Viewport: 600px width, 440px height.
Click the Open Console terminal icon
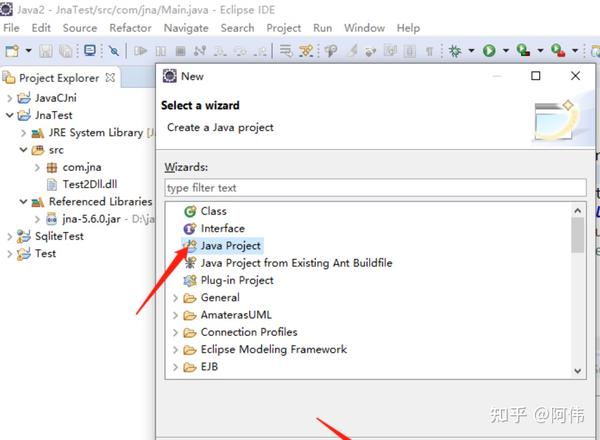90,51
